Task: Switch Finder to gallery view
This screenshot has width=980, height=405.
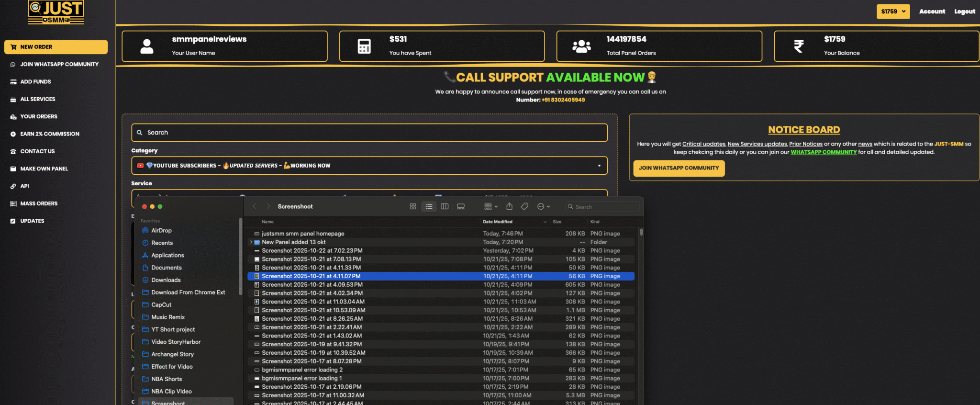Action: 461,206
